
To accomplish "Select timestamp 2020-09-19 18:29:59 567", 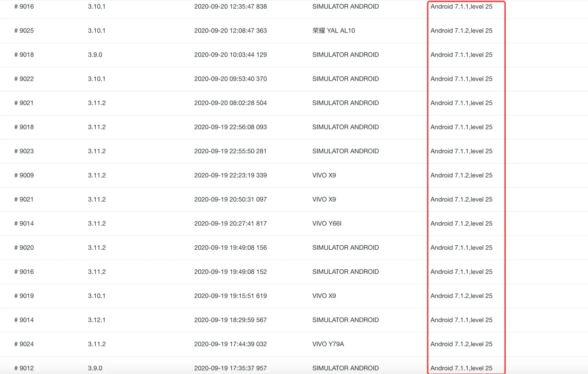I will 230,320.
